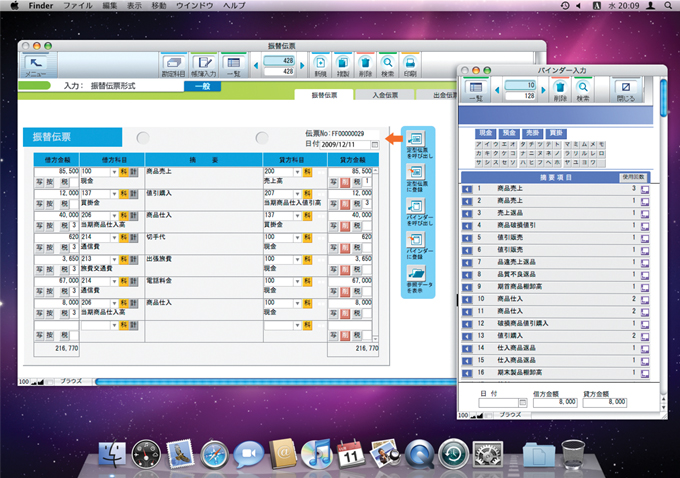The image size is (680, 478).
Task: Expand 貸方科目 137 dropdown for 買掛金
Action: click(297, 216)
